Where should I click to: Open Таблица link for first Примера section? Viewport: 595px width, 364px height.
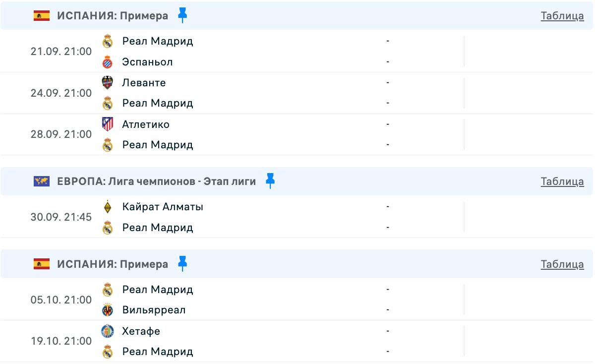[562, 16]
